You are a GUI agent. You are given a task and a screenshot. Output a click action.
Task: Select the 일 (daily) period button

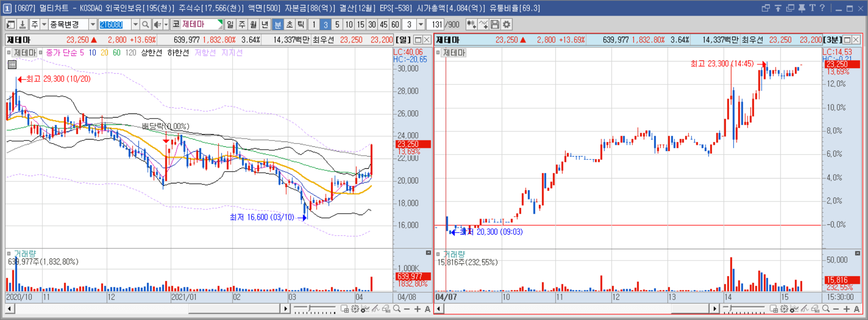(x=230, y=24)
